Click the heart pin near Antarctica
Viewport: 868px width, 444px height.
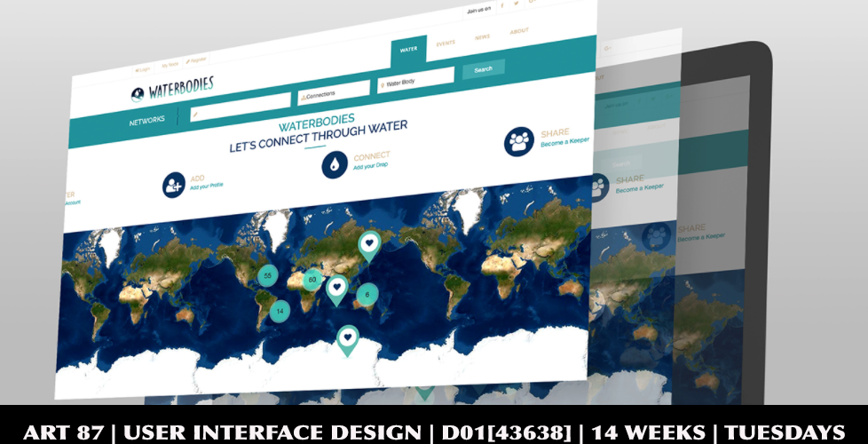tap(348, 337)
